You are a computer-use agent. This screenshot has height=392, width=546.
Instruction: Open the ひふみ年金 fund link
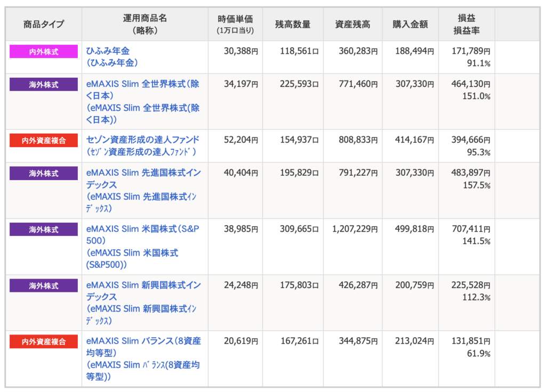[108, 51]
